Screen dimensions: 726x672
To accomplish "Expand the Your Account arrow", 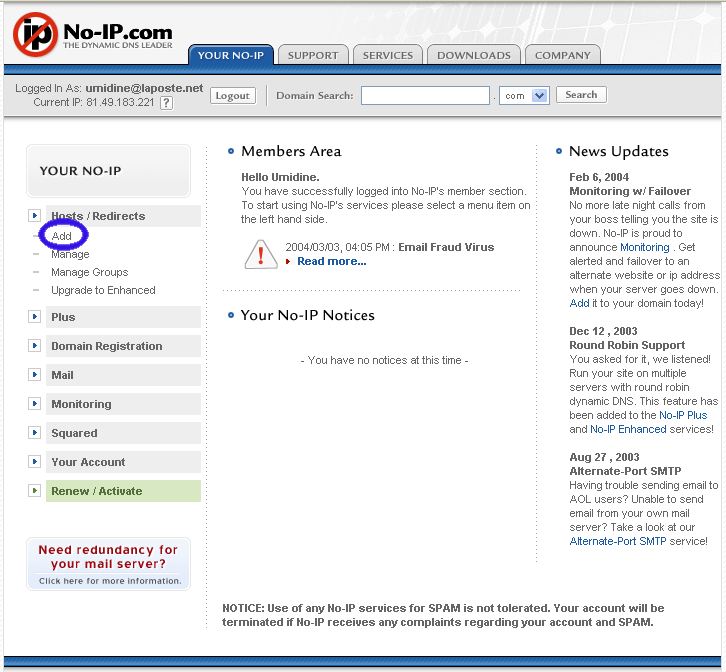I will [34, 461].
